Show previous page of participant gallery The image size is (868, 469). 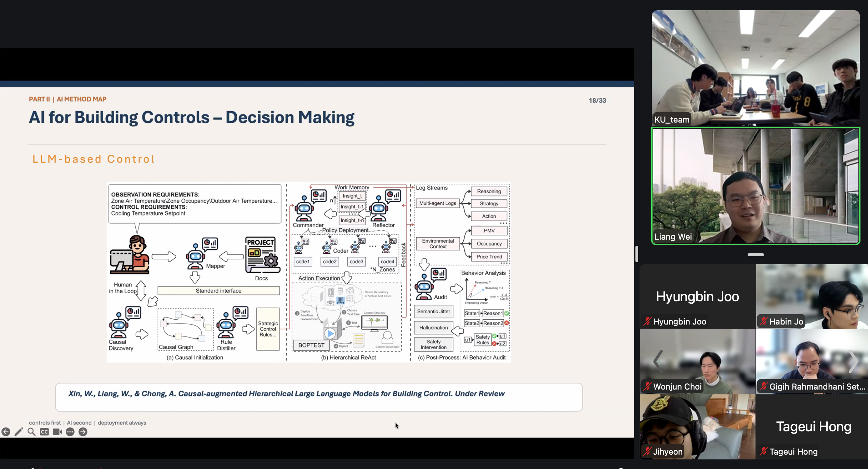tap(658, 361)
